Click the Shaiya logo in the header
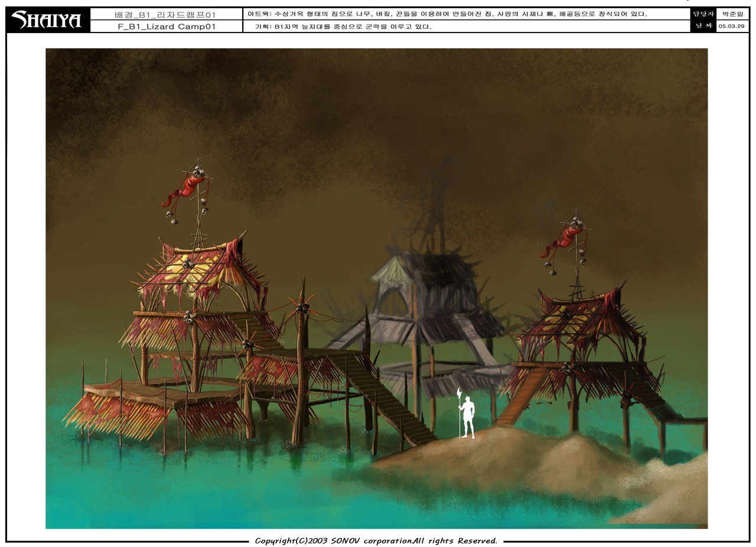Viewport: 756px width, 547px height. (x=47, y=20)
